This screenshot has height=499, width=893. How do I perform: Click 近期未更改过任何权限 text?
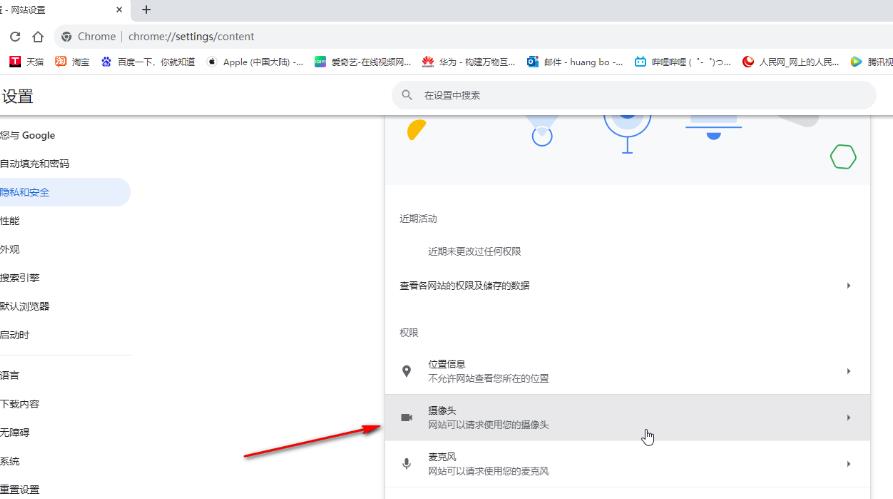(474, 251)
